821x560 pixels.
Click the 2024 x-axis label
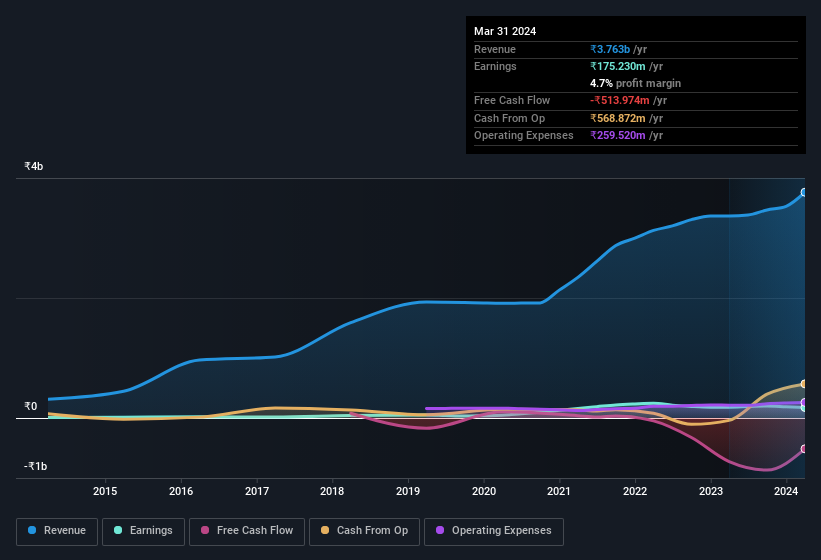coord(786,491)
